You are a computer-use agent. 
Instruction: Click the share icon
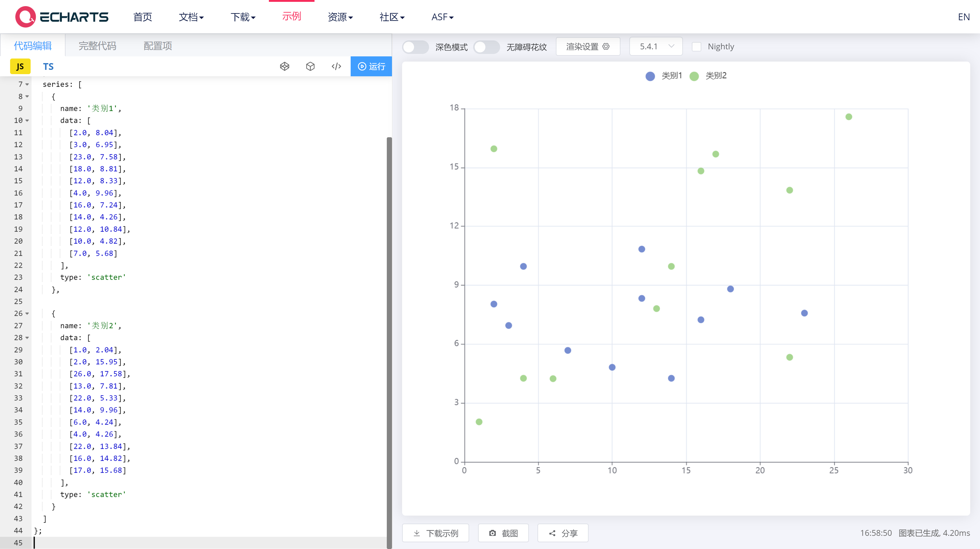tap(552, 533)
